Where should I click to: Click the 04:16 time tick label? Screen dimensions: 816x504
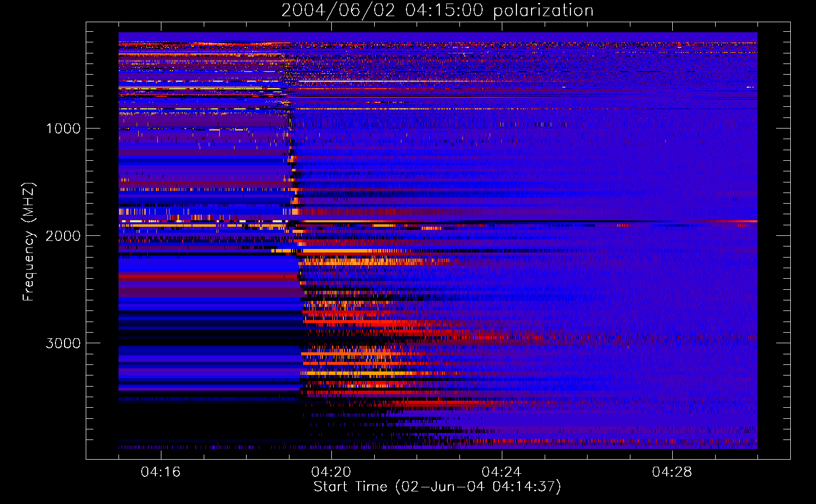pos(161,472)
